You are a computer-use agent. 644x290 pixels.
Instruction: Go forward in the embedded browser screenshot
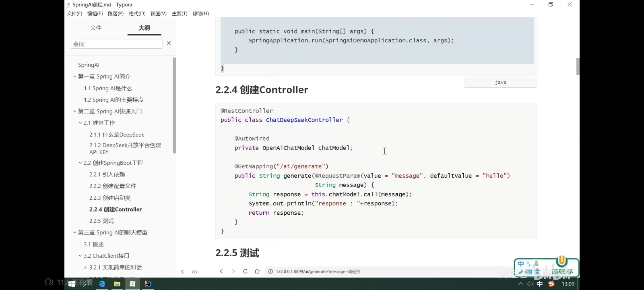(x=233, y=271)
